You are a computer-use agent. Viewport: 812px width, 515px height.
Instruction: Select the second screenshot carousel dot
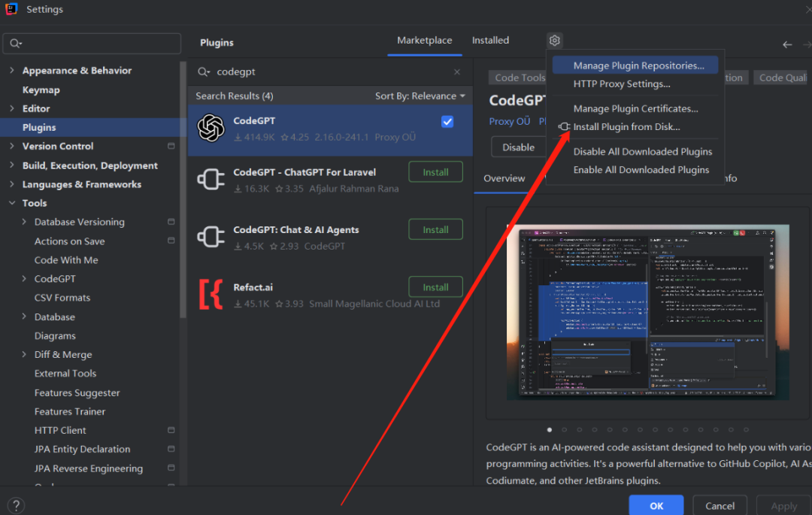565,429
